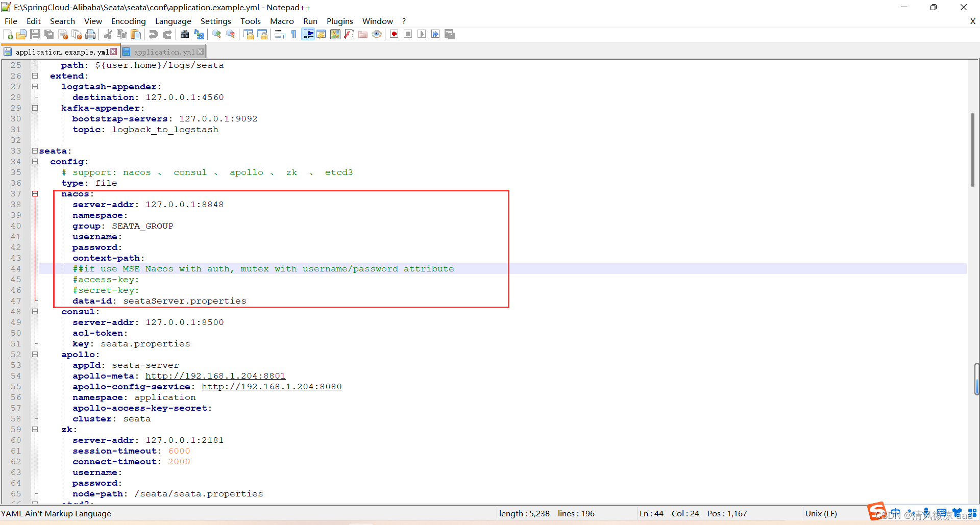Click the Save All toolbar icon
This screenshot has height=525, width=980.
tap(49, 34)
